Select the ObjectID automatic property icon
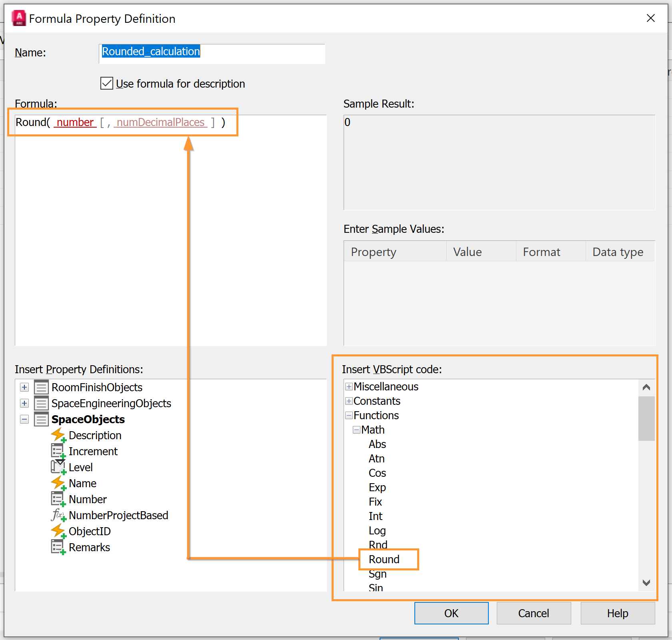This screenshot has width=672, height=640. click(x=58, y=531)
